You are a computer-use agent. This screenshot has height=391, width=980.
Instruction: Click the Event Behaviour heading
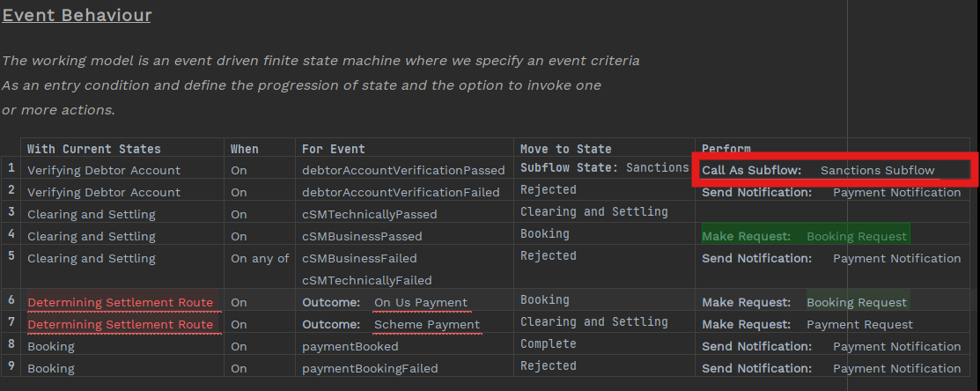coord(77,16)
